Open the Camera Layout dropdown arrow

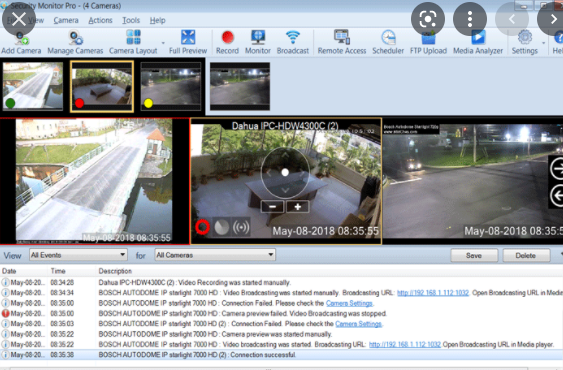click(163, 43)
